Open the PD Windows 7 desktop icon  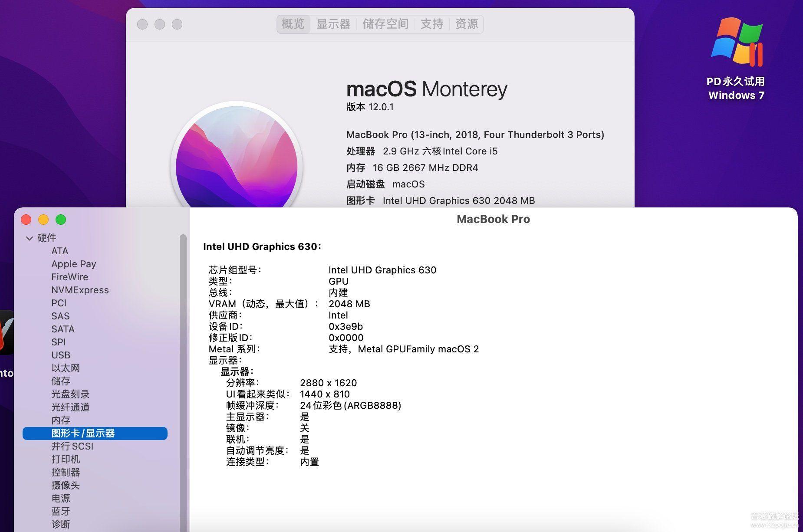click(x=736, y=43)
